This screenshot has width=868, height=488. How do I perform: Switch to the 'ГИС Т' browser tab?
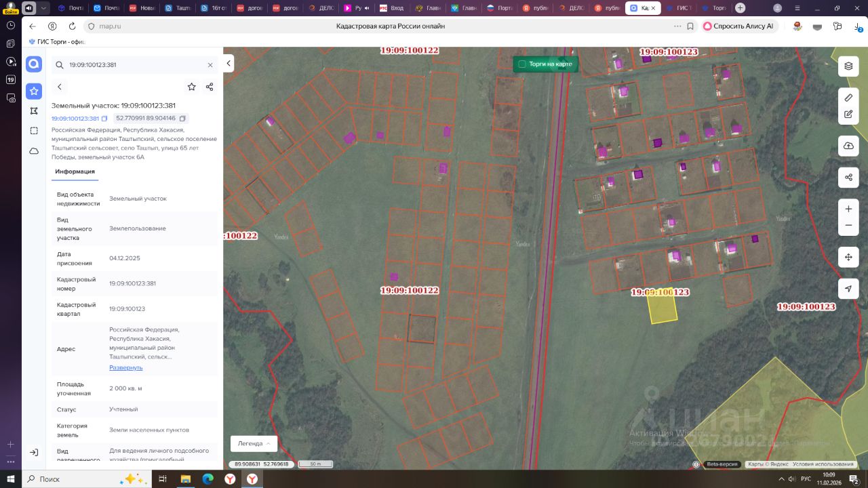678,8
